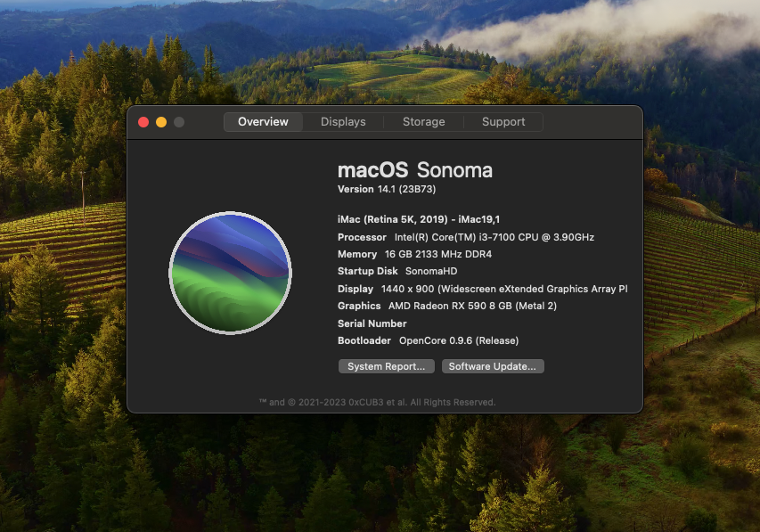
Task: Minimize window with yellow button
Action: pos(161,122)
